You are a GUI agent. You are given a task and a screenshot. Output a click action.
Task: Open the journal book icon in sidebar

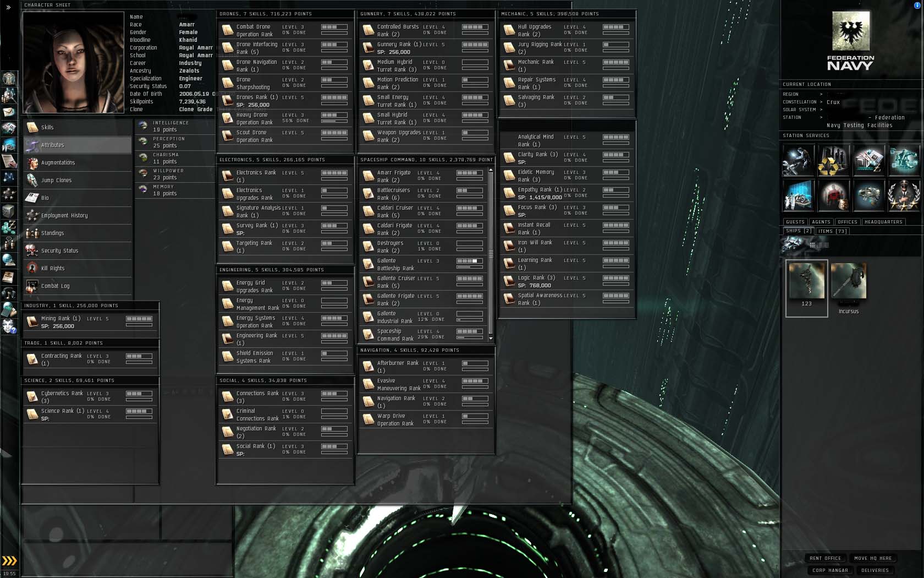click(x=9, y=276)
